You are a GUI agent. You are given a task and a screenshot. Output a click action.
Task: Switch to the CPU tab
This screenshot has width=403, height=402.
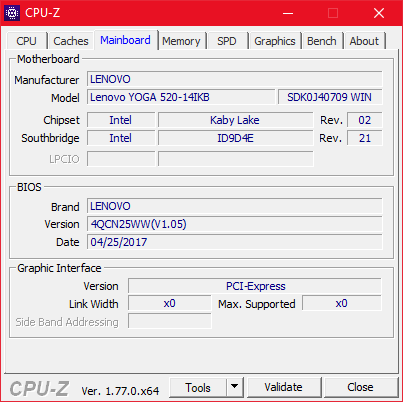click(26, 41)
